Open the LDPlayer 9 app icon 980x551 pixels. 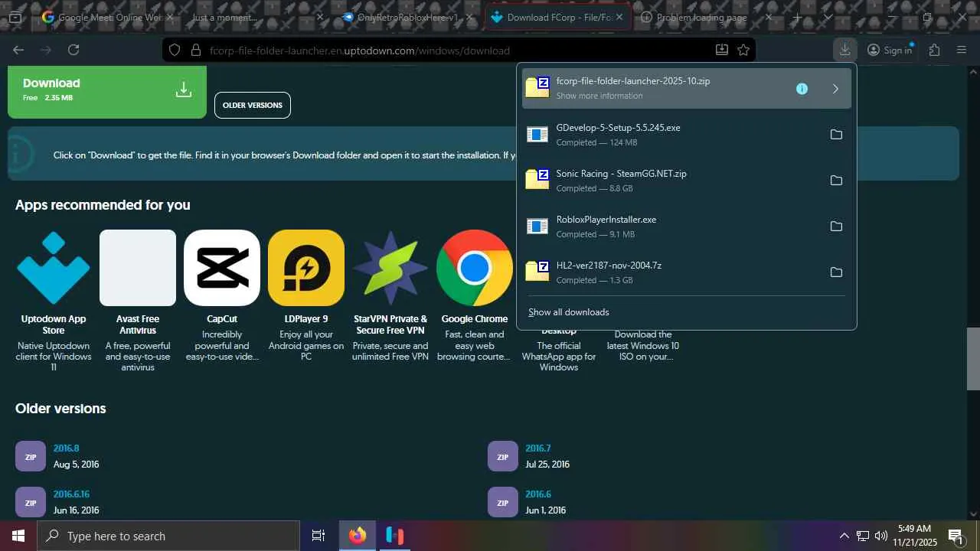coord(306,268)
